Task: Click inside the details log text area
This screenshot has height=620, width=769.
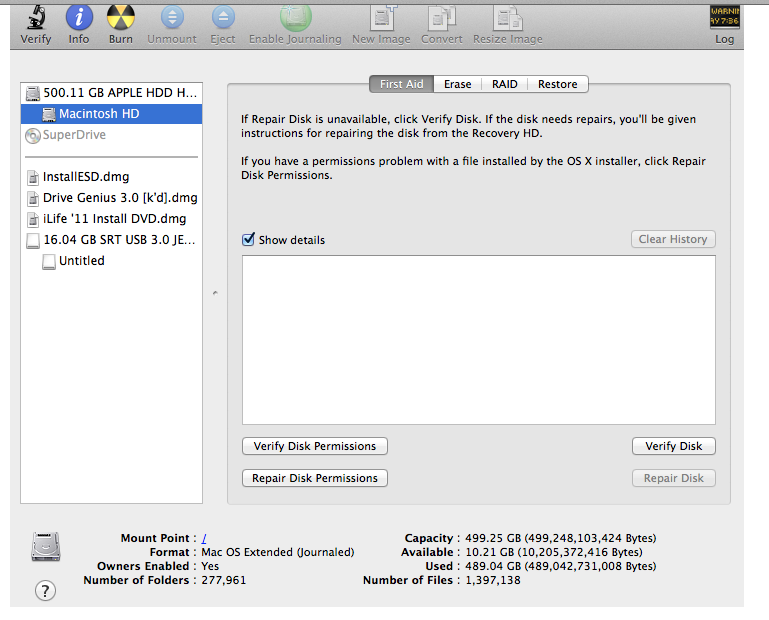Action: [479, 340]
